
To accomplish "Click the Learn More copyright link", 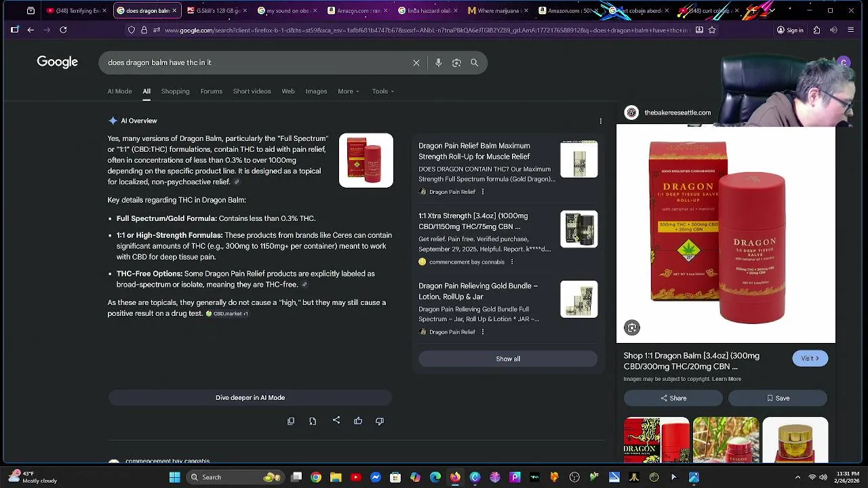I will click(x=726, y=379).
